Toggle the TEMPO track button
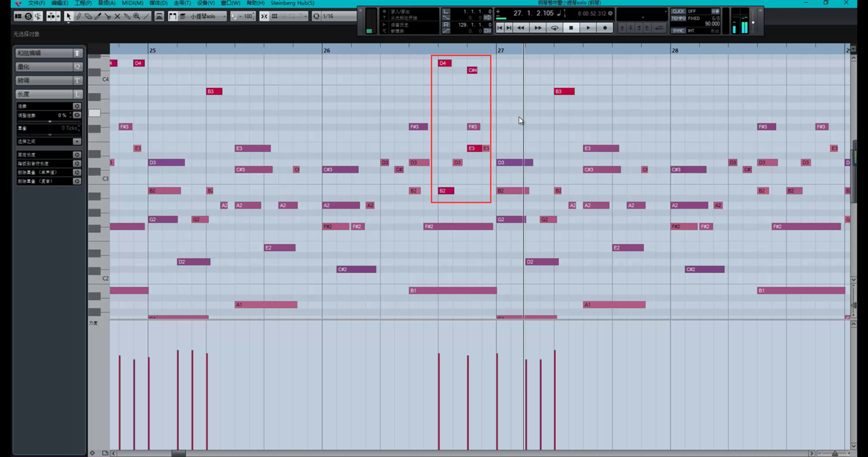The height and width of the screenshot is (457, 868). 678,19
